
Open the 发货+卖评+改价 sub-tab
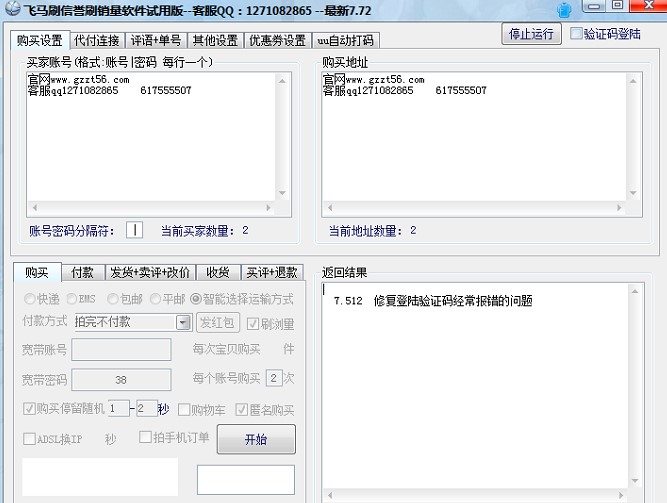click(150, 273)
